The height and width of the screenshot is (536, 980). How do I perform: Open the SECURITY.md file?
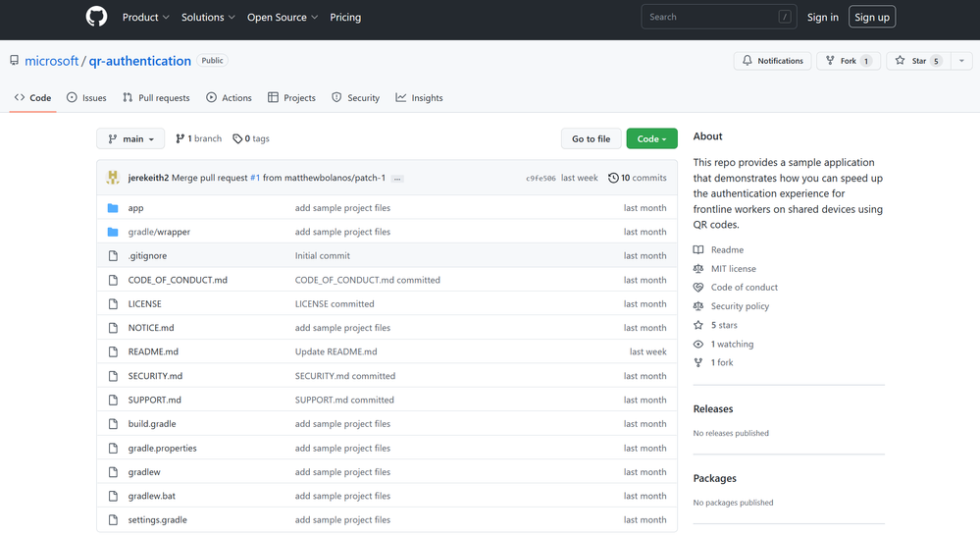(155, 376)
